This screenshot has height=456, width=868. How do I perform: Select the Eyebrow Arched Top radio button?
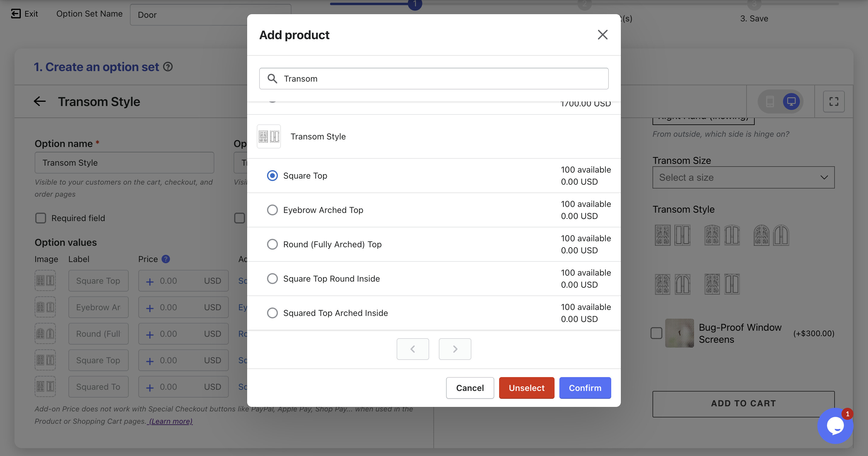click(x=272, y=210)
